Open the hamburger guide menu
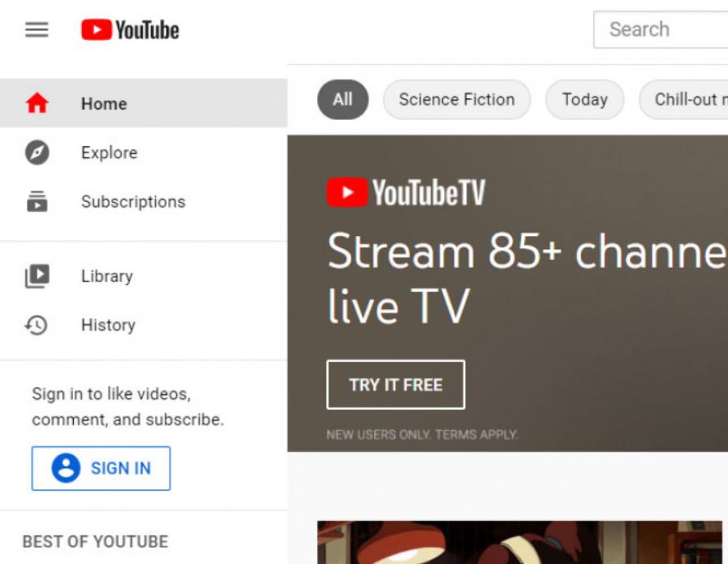 pyautogui.click(x=37, y=30)
